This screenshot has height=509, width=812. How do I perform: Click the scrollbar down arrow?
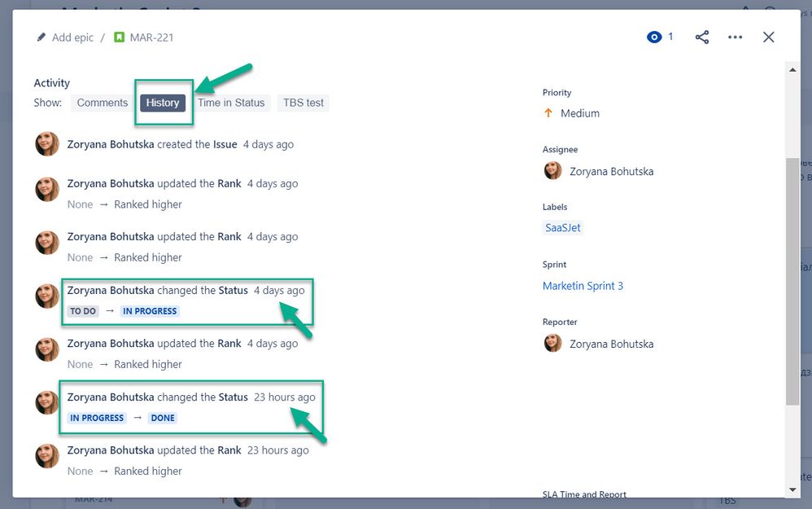coord(792,489)
